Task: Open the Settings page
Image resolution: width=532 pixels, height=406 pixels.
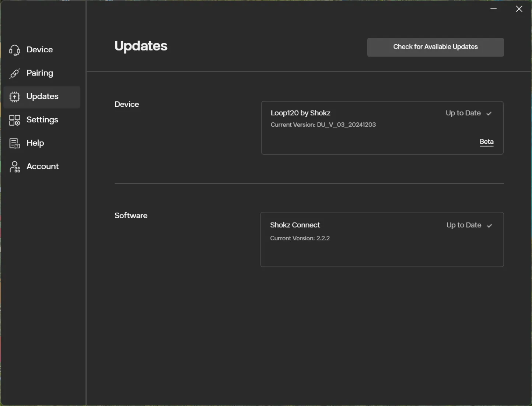Action: 42,120
